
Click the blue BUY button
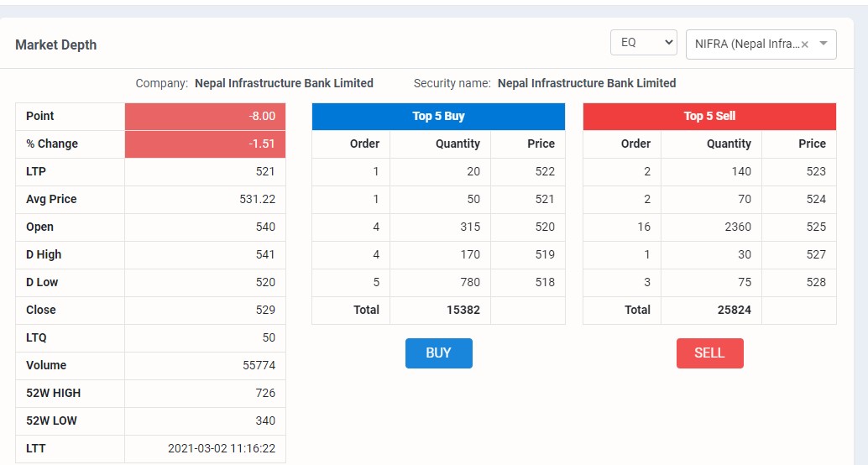tap(438, 353)
